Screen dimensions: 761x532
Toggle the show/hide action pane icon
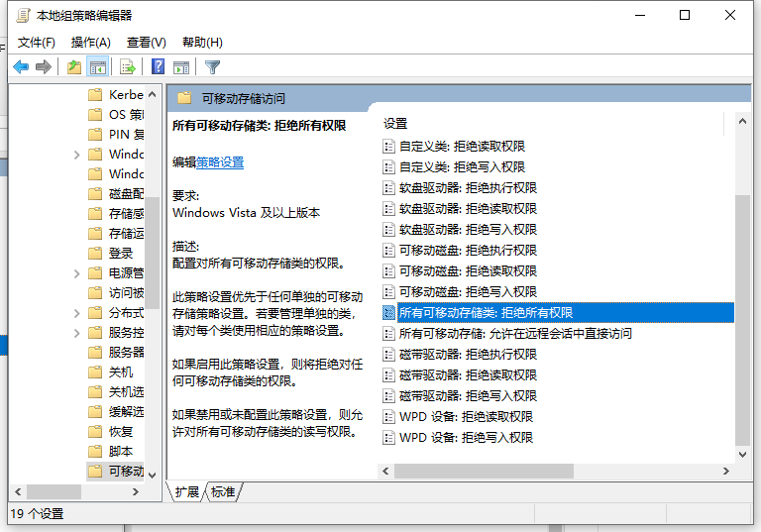pyautogui.click(x=181, y=67)
